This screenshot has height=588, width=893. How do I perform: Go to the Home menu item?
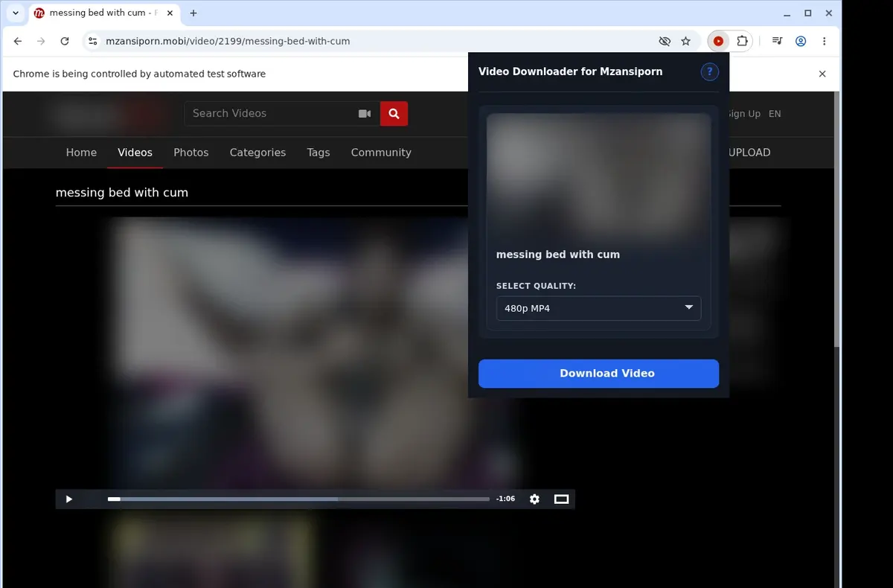point(81,153)
